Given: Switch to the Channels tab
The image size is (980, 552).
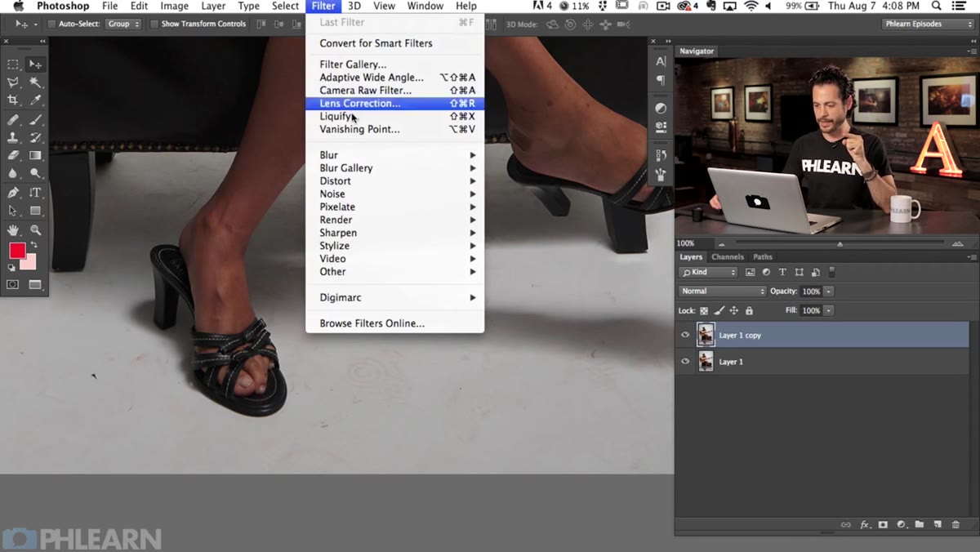Looking at the screenshot, I should click(727, 256).
